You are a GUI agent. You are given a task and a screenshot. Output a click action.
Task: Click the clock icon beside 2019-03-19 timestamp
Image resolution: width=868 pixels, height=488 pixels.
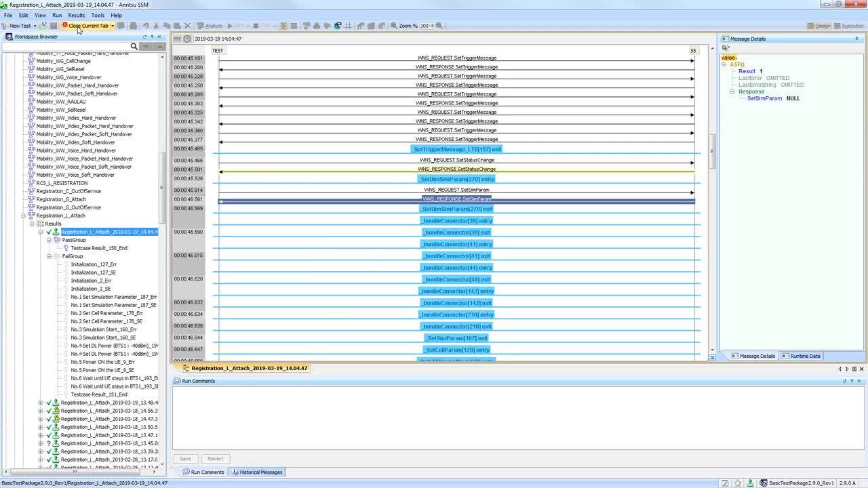pyautogui.click(x=187, y=39)
